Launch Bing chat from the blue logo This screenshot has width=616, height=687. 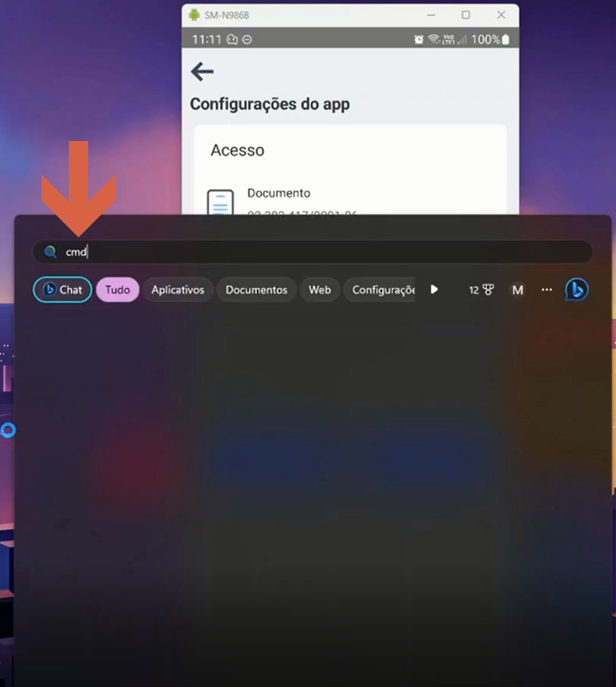pos(577,289)
